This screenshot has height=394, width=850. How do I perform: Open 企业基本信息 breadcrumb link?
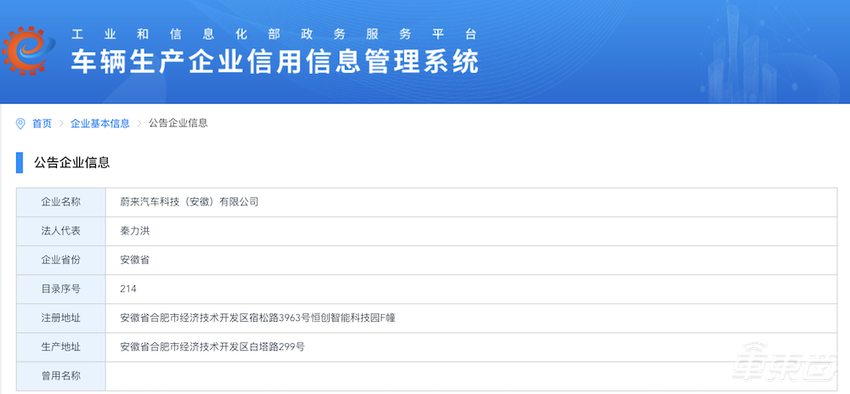coord(100,124)
